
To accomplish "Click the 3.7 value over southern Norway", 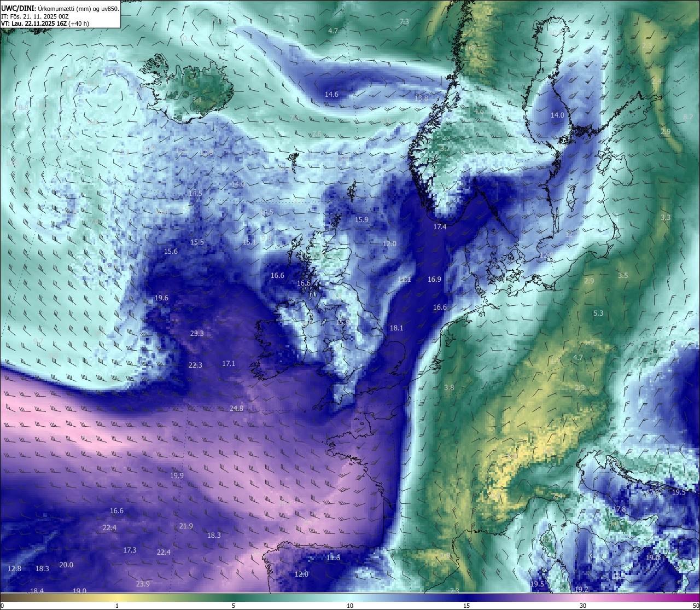I will coord(445,148).
